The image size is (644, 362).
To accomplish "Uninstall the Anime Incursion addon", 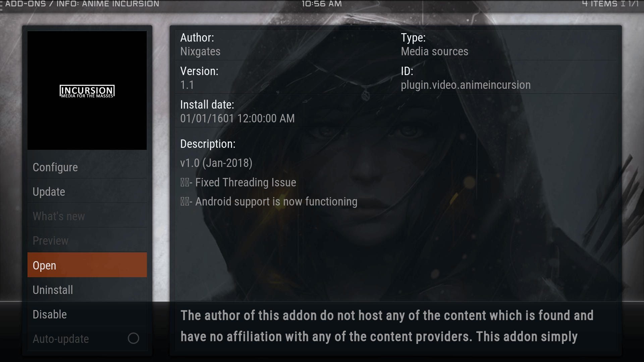I will (x=87, y=290).
